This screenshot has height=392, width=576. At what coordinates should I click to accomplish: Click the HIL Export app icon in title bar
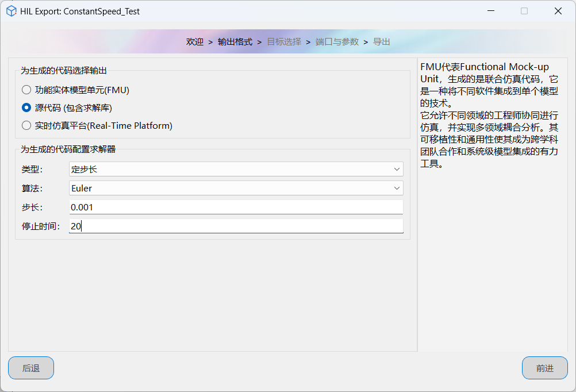click(11, 11)
